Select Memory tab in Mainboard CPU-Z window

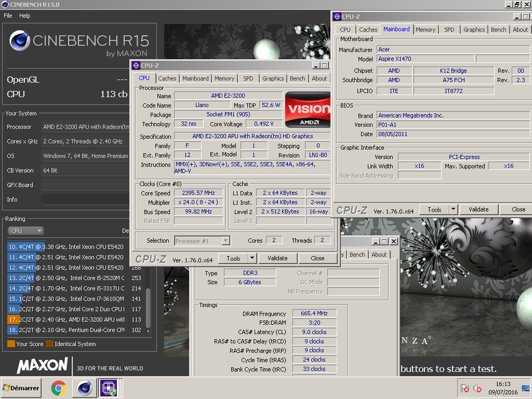tap(425, 30)
